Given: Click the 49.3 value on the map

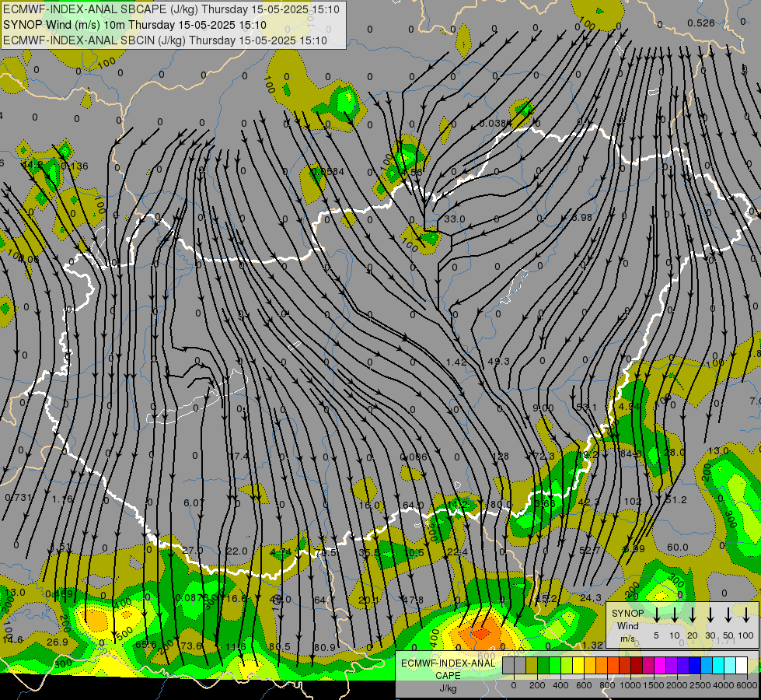Looking at the screenshot, I should coord(499,362).
